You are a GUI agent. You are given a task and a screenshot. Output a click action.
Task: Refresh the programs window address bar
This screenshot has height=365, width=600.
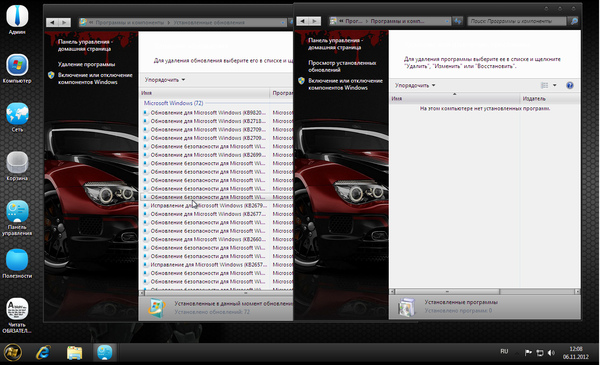click(x=458, y=21)
